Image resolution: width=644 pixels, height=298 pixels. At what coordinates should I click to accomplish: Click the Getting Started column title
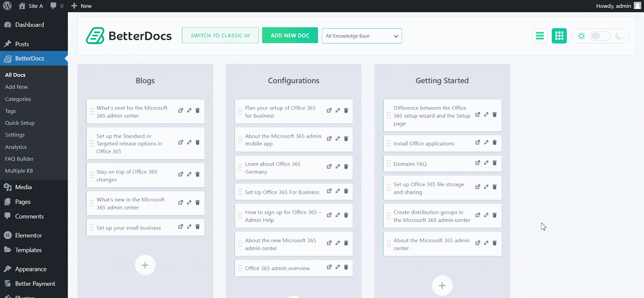tap(442, 81)
